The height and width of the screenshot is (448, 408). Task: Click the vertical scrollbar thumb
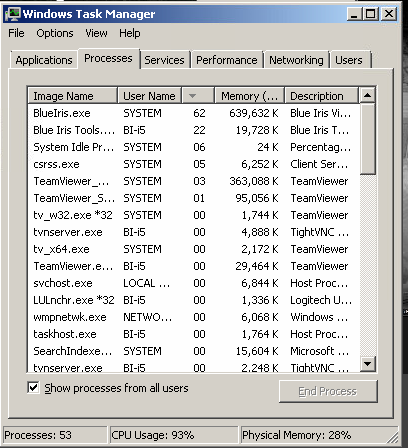tap(368, 139)
